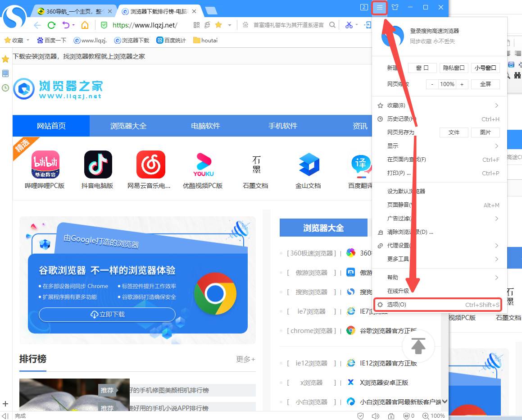Click the purple undo restore icon
The height and width of the screenshot is (420, 522).
(x=66, y=25)
